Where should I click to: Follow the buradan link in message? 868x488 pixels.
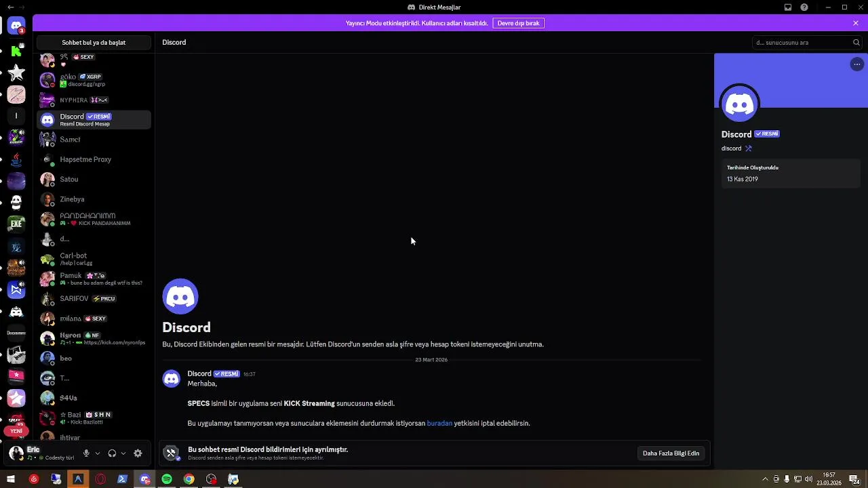click(x=439, y=423)
